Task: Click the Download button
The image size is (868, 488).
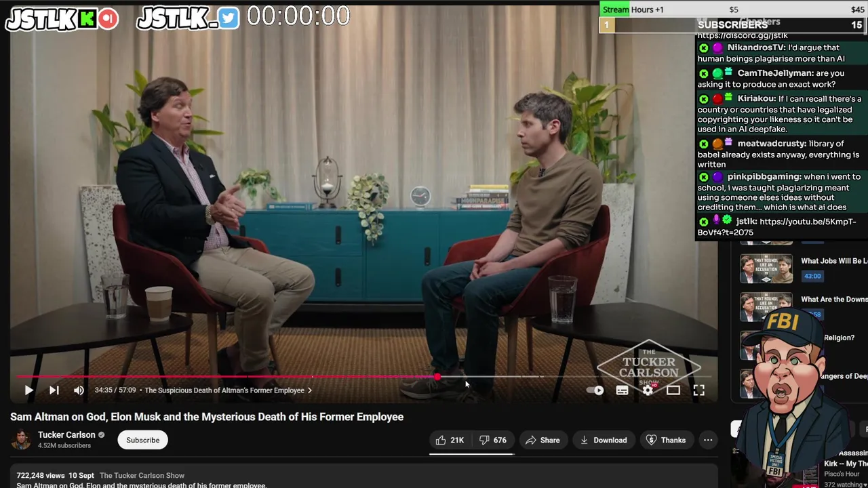Action: pos(604,441)
